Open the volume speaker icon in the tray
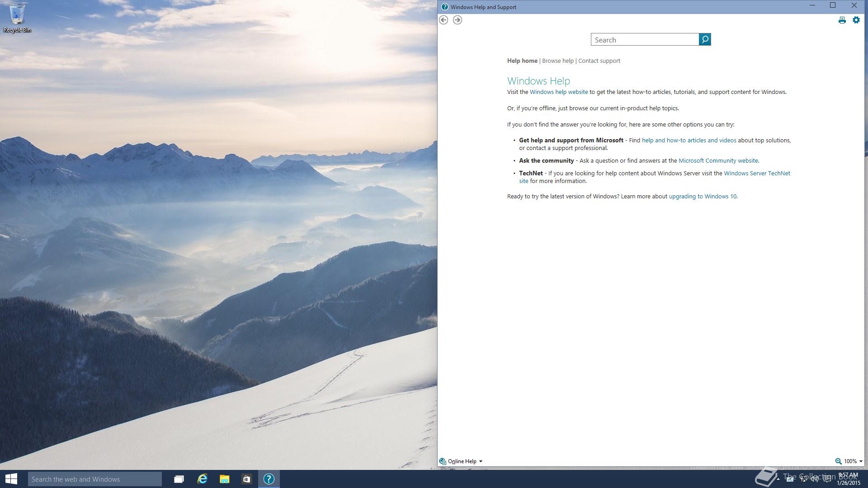This screenshot has height=488, width=868. [x=815, y=479]
